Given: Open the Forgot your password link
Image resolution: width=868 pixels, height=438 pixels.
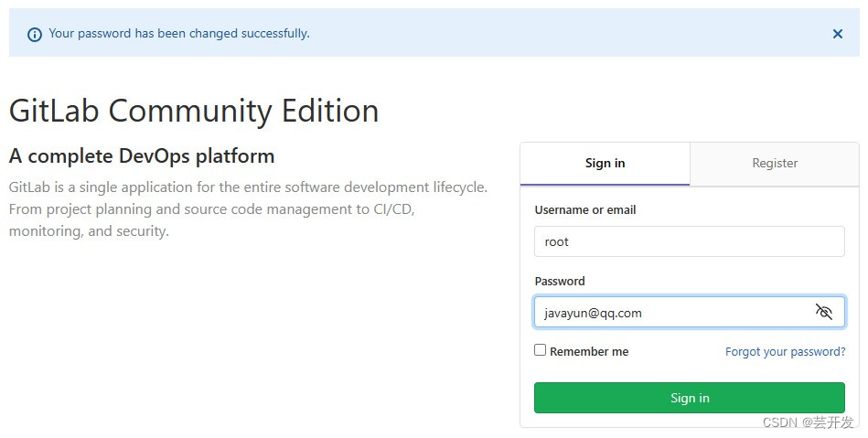Looking at the screenshot, I should tap(785, 352).
